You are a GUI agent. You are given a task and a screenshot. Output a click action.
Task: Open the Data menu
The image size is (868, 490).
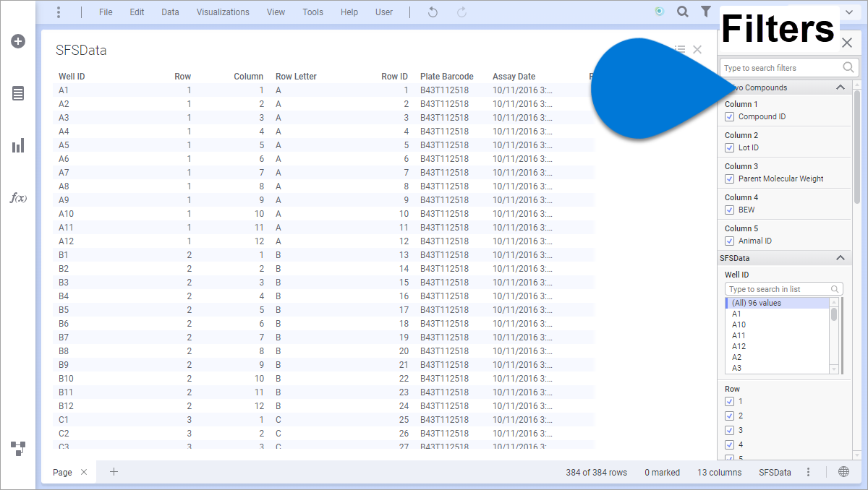pos(170,12)
